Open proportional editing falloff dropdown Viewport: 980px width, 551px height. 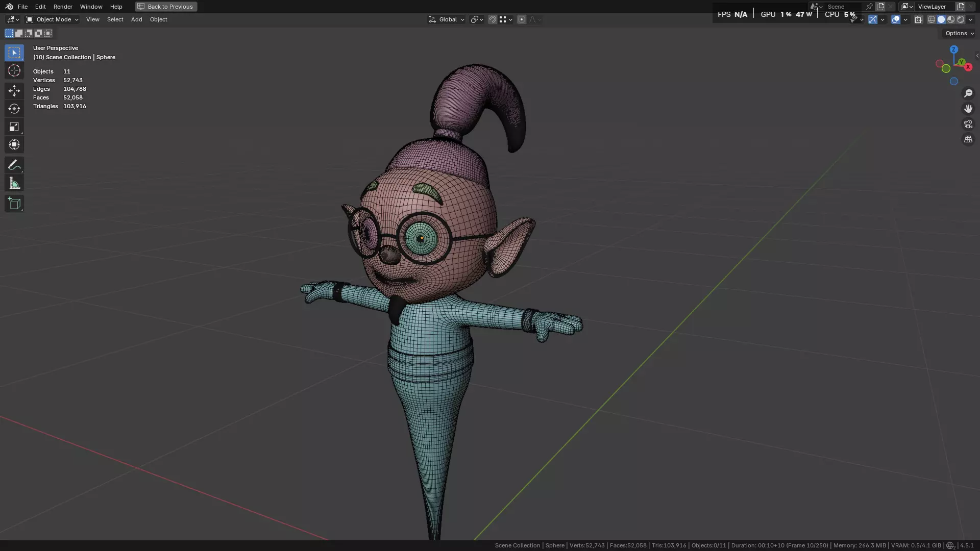coord(535,19)
